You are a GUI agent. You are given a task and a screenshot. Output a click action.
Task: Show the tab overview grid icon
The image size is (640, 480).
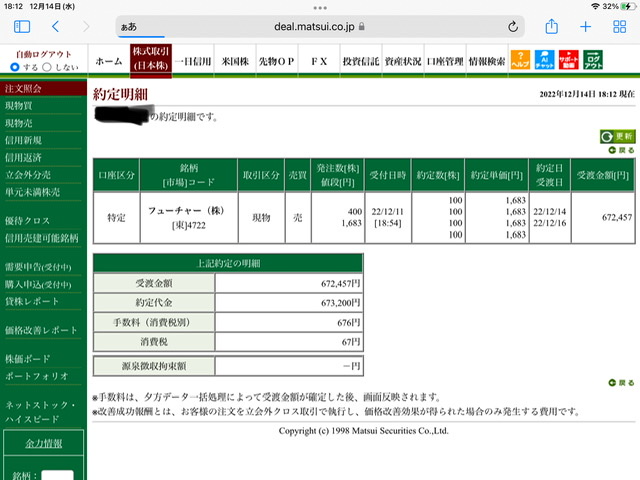point(619,27)
